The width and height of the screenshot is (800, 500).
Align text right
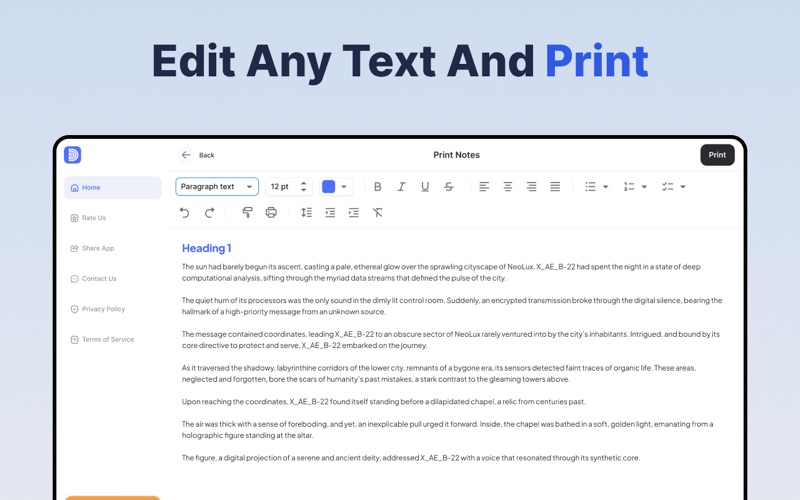tap(531, 187)
